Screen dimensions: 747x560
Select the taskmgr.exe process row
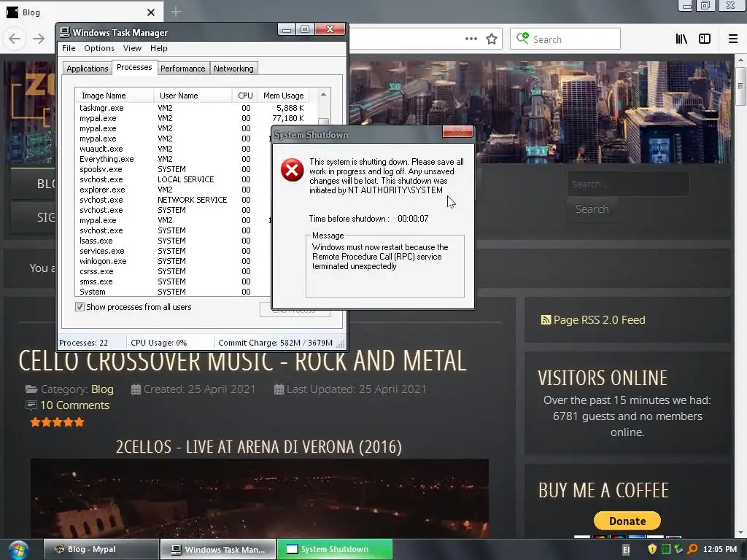pyautogui.click(x=192, y=108)
